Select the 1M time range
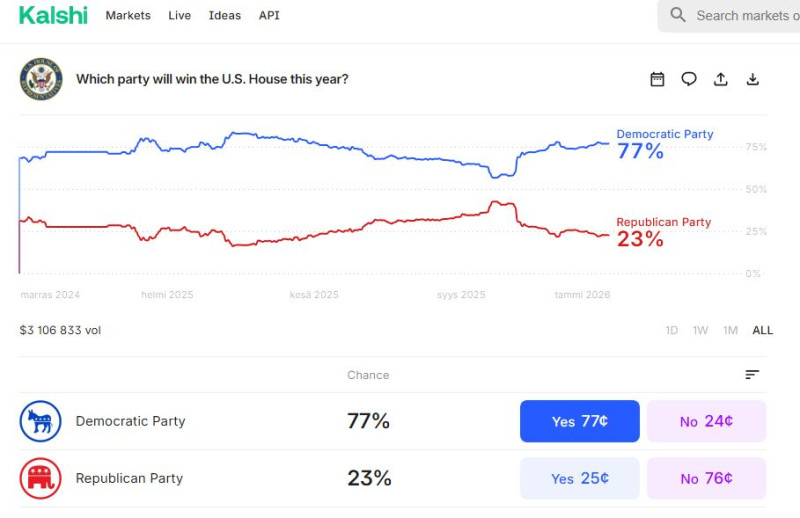Image resolution: width=800 pixels, height=518 pixels. pos(730,330)
